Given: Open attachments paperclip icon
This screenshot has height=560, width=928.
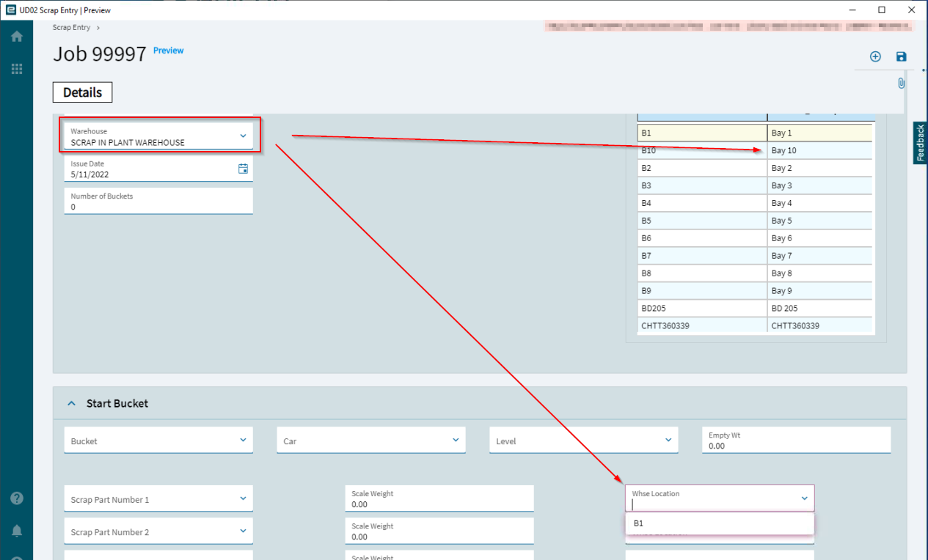Looking at the screenshot, I should pyautogui.click(x=901, y=83).
